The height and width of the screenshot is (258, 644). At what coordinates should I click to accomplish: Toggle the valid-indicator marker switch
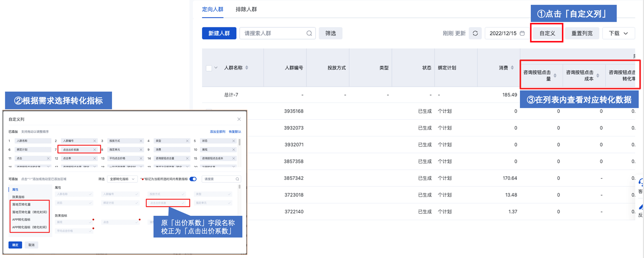(x=193, y=179)
